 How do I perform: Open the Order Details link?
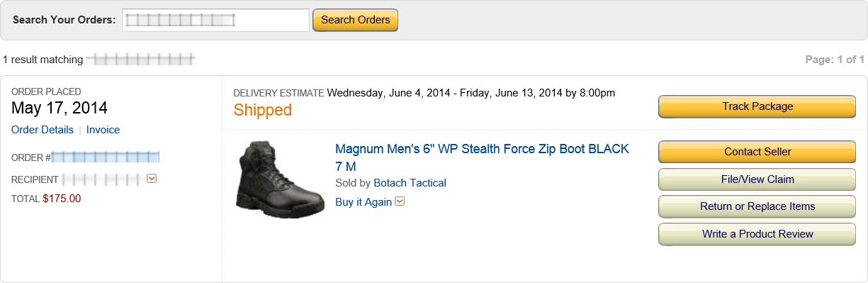tap(43, 130)
